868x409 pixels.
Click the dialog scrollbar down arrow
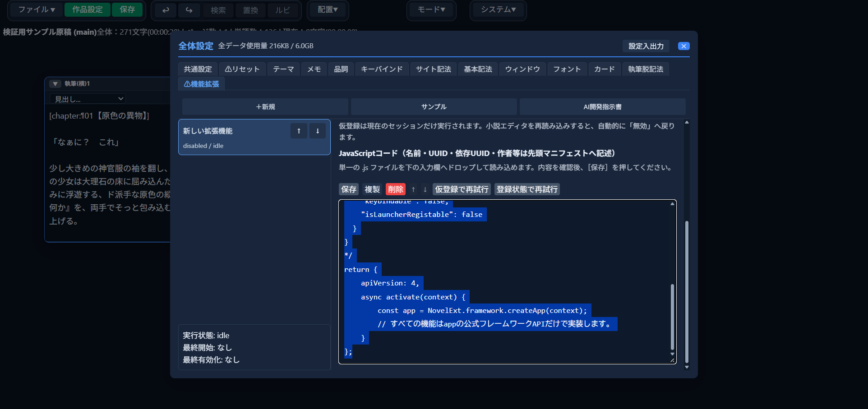coord(687,367)
